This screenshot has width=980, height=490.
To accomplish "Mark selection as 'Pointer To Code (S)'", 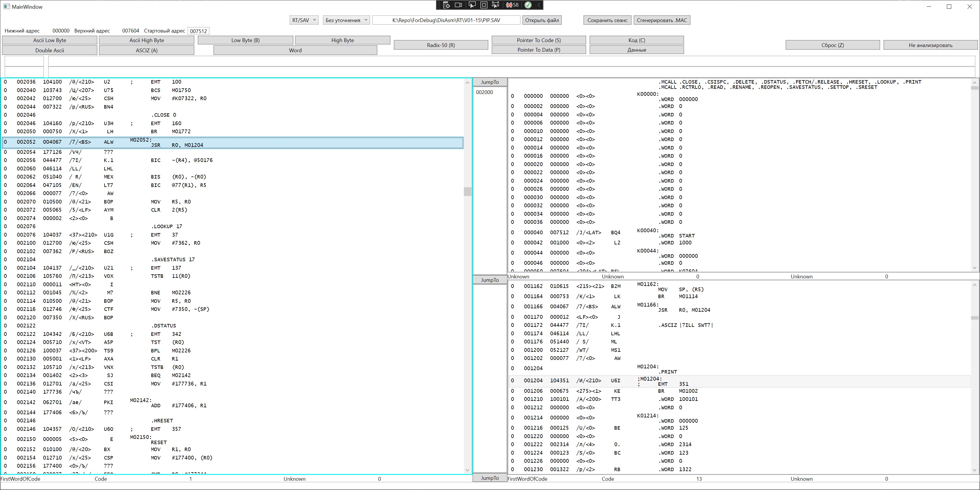I will 538,40.
